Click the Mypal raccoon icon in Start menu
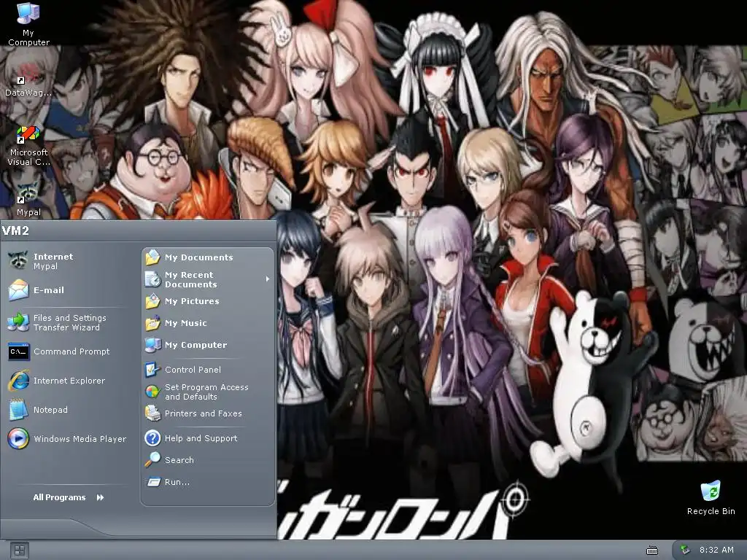This screenshot has height=560, width=747. click(18, 260)
